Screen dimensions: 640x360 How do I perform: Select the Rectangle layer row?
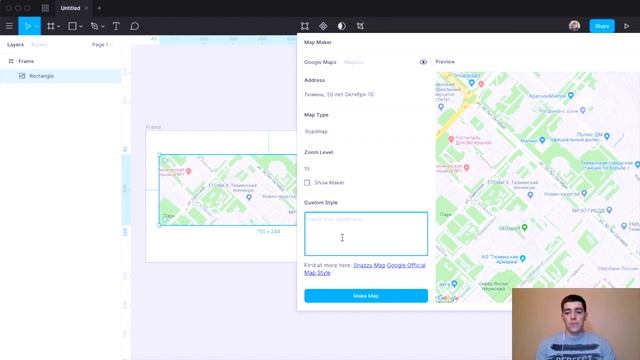tap(60, 76)
